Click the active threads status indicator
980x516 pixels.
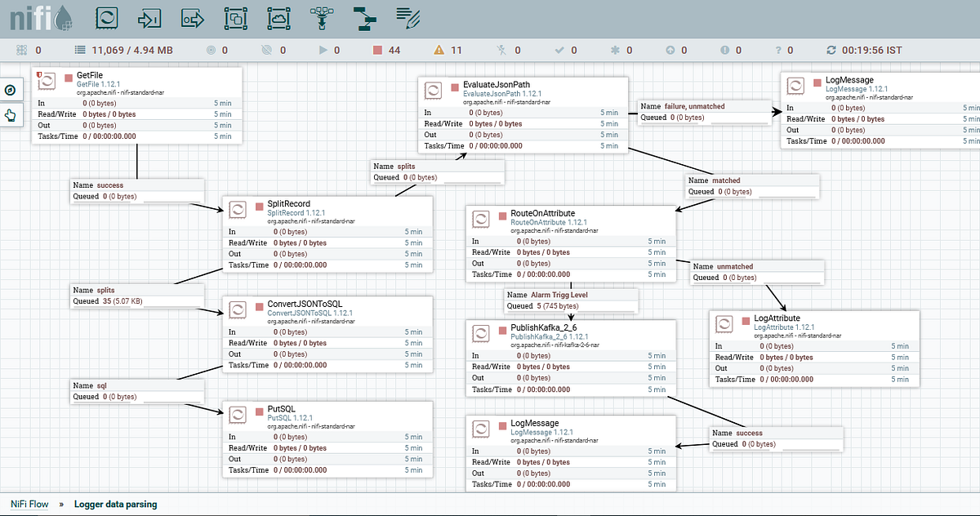coord(27,50)
